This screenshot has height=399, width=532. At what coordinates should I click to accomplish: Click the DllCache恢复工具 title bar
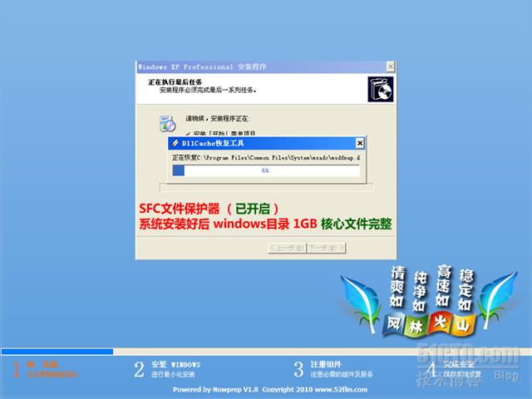pos(266,143)
